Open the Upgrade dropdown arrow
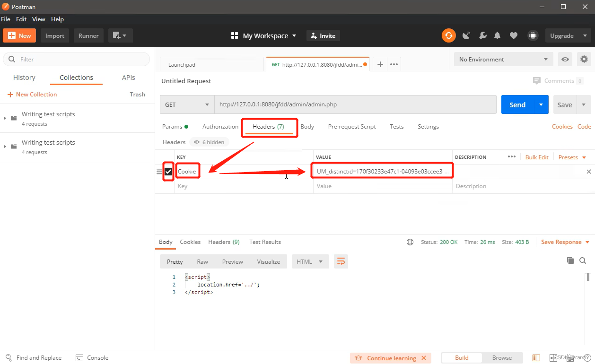Image resolution: width=595 pixels, height=364 pixels. pos(585,35)
